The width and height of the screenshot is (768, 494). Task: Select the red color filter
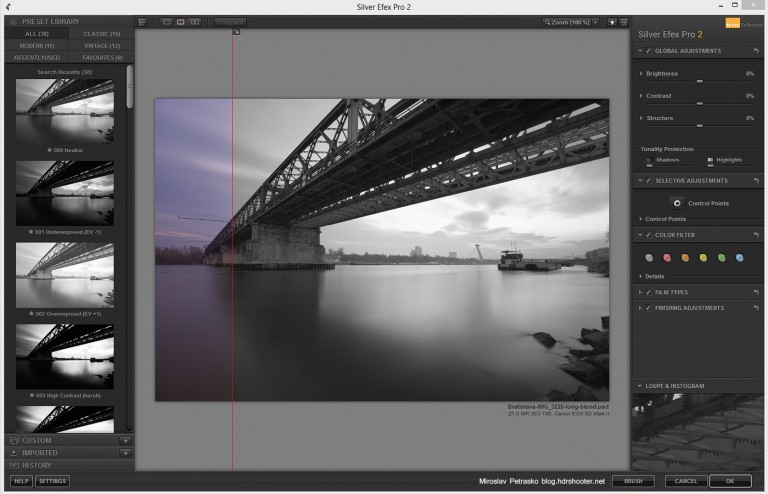click(x=667, y=258)
